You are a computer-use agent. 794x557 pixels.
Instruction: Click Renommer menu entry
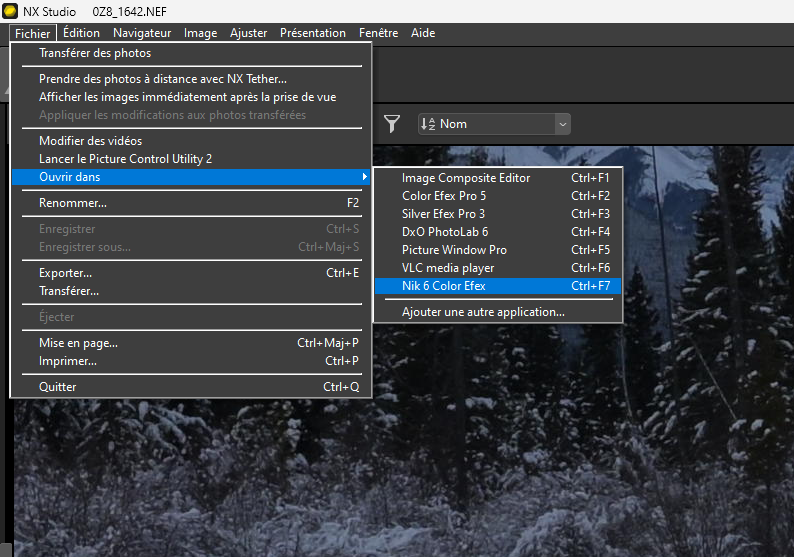[x=73, y=203]
